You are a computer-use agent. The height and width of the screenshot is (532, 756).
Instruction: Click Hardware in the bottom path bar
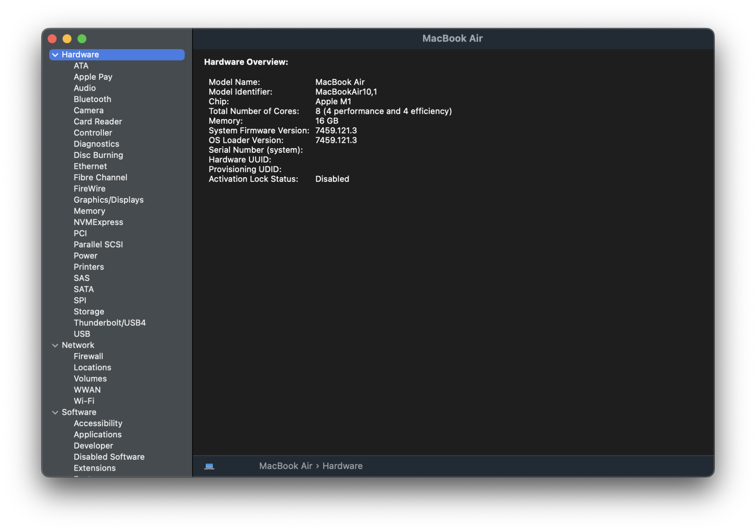342,466
